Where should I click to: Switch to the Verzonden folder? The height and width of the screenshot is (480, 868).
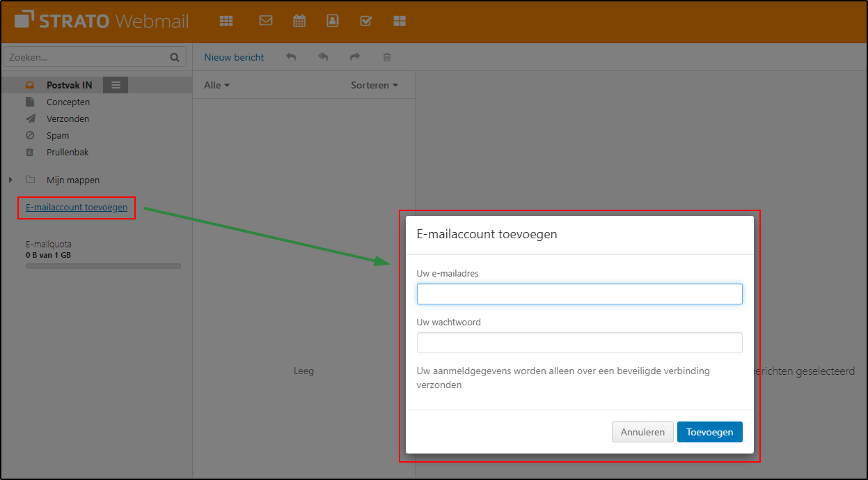[68, 118]
